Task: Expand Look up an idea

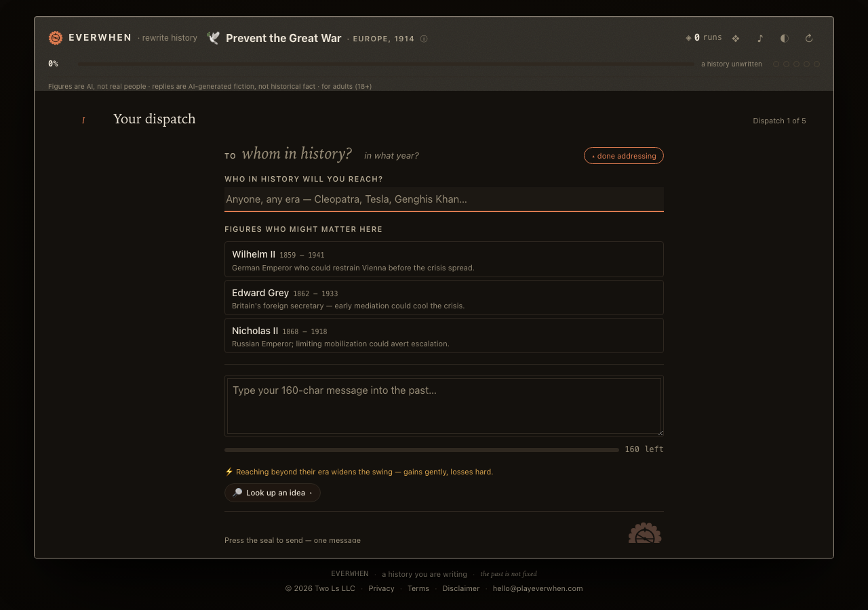Action: point(273,493)
